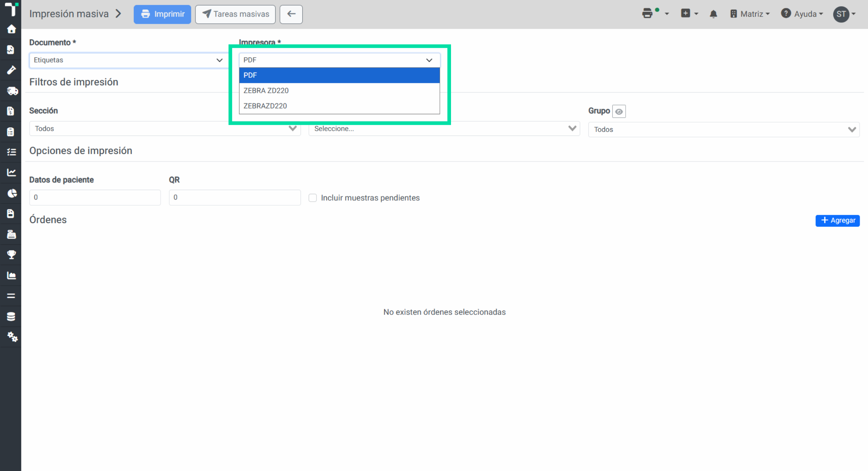This screenshot has height=471, width=868.
Task: Click the Imprimir button
Action: tap(162, 14)
